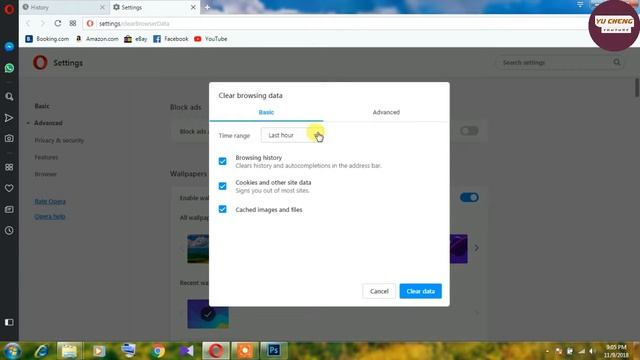Viewport: 640px width, 360px height.
Task: Open the Snapshot camera icon in sidebar
Action: (9, 138)
